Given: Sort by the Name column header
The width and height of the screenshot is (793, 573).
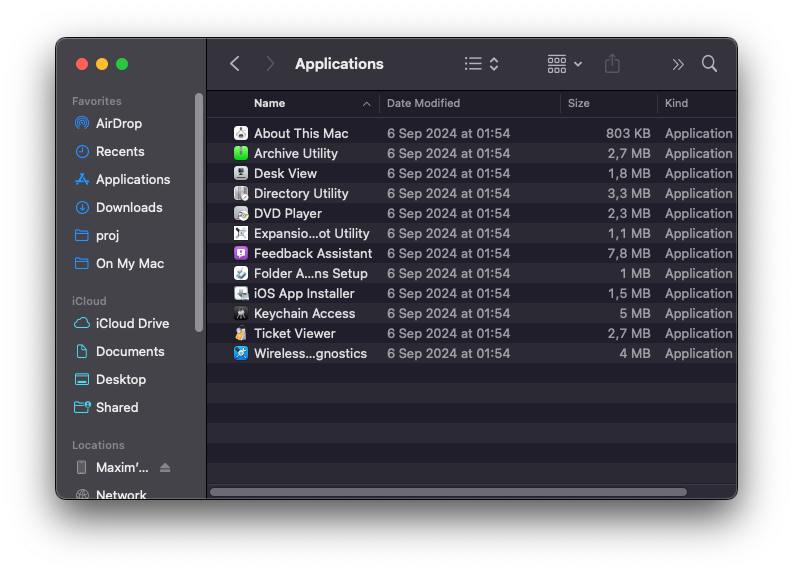Looking at the screenshot, I should coord(270,103).
